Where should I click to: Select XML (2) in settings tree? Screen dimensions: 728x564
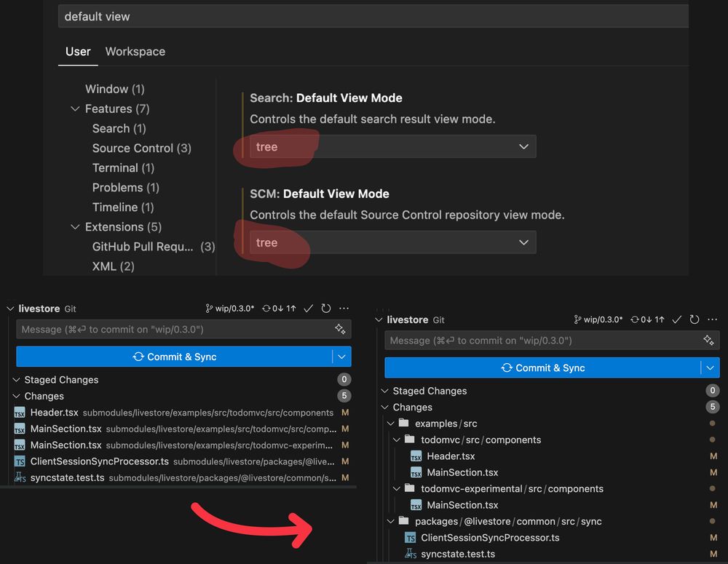(x=114, y=266)
